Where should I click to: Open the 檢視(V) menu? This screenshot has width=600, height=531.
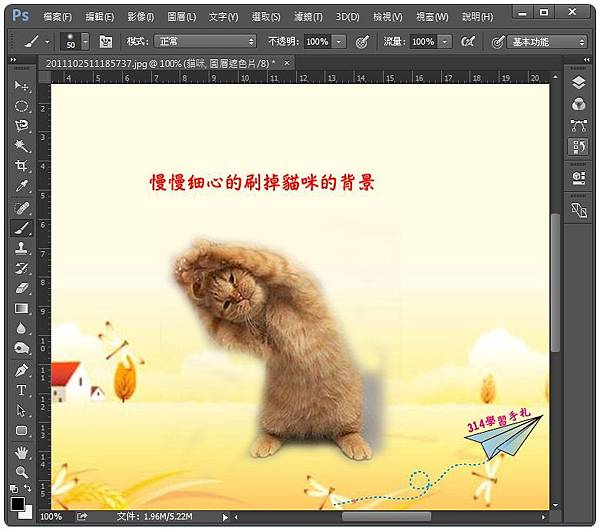click(x=388, y=16)
